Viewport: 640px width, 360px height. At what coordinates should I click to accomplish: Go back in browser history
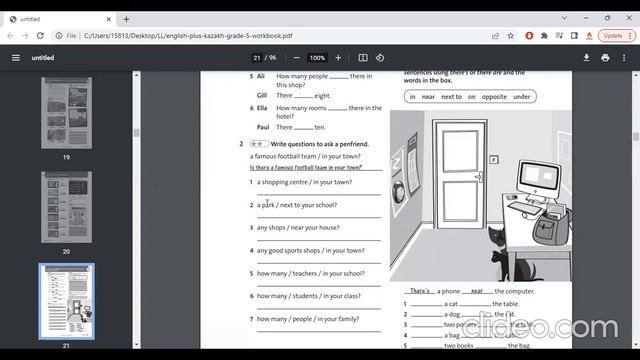tap(11, 36)
